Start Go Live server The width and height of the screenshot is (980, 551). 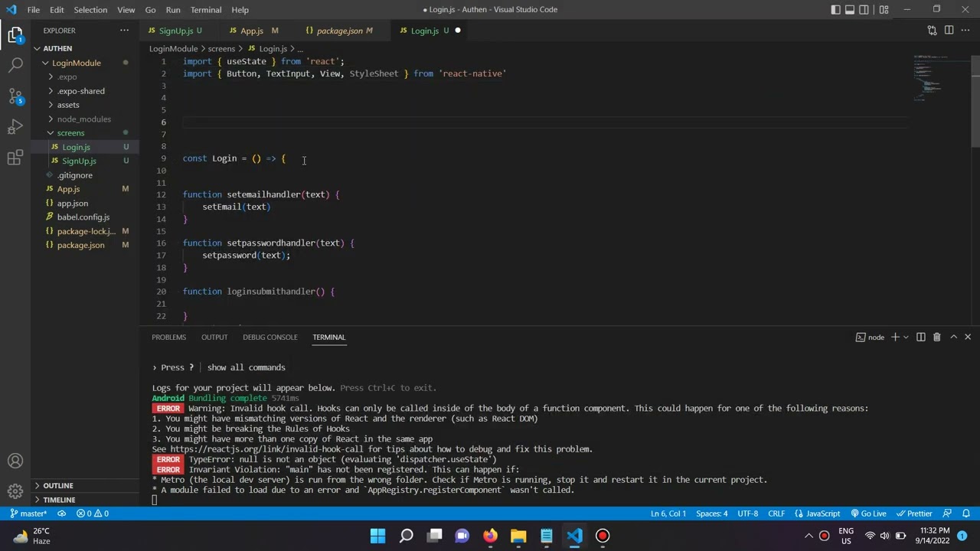(868, 514)
